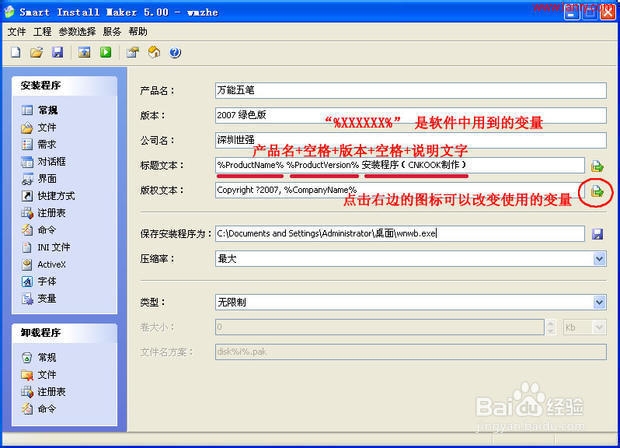Click the New project toolbar icon
Image resolution: width=620 pixels, height=448 pixels.
16,52
